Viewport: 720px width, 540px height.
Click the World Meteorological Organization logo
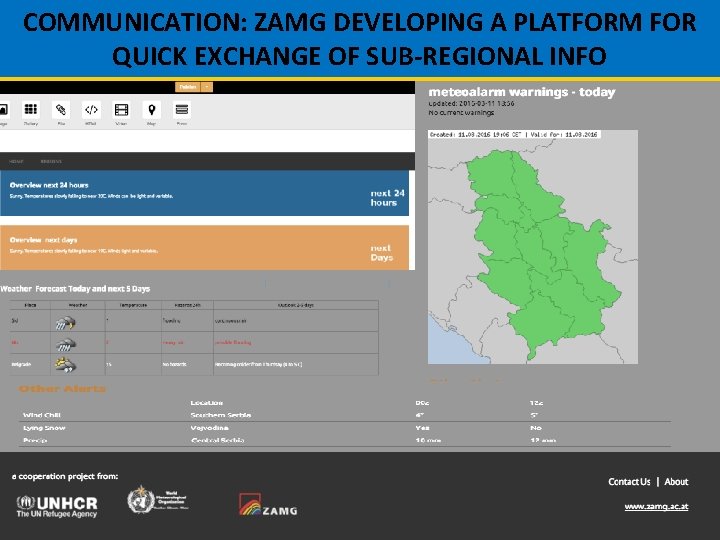158,501
